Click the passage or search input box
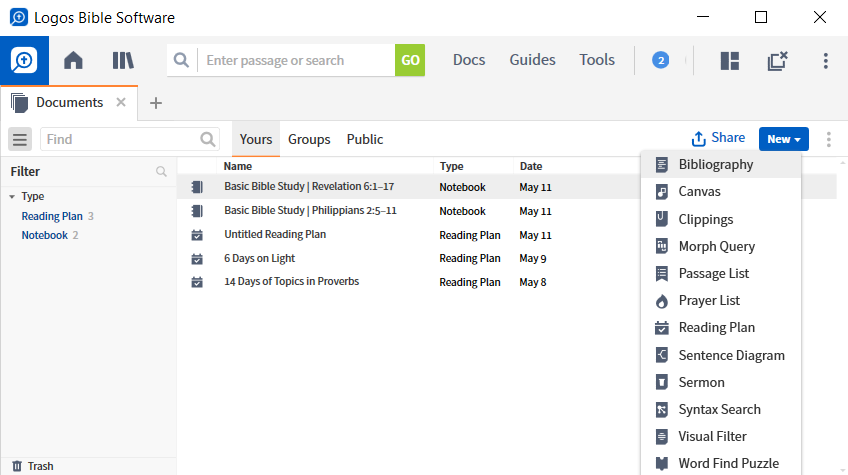Screen dimensions: 848x475 click(297, 60)
